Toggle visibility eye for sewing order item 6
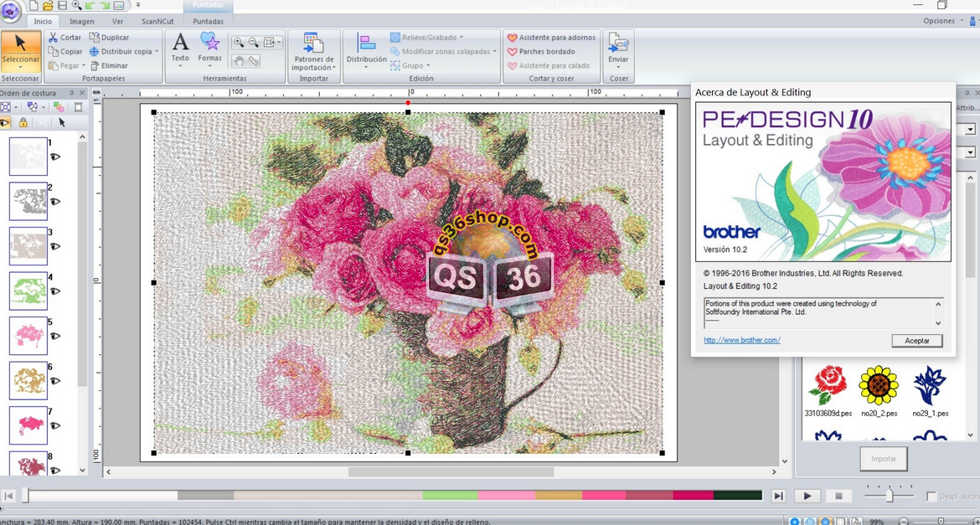This screenshot has height=525, width=980. 55,381
